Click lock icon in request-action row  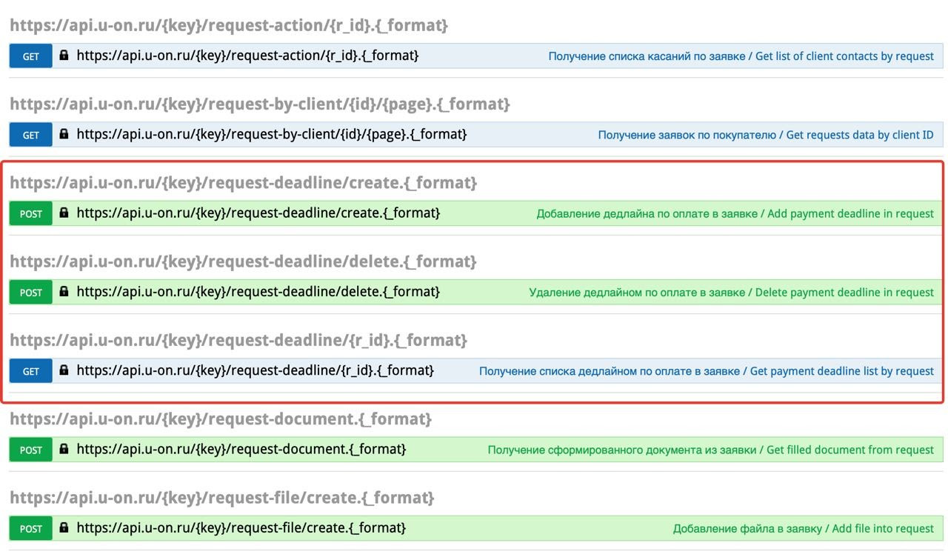[64, 56]
